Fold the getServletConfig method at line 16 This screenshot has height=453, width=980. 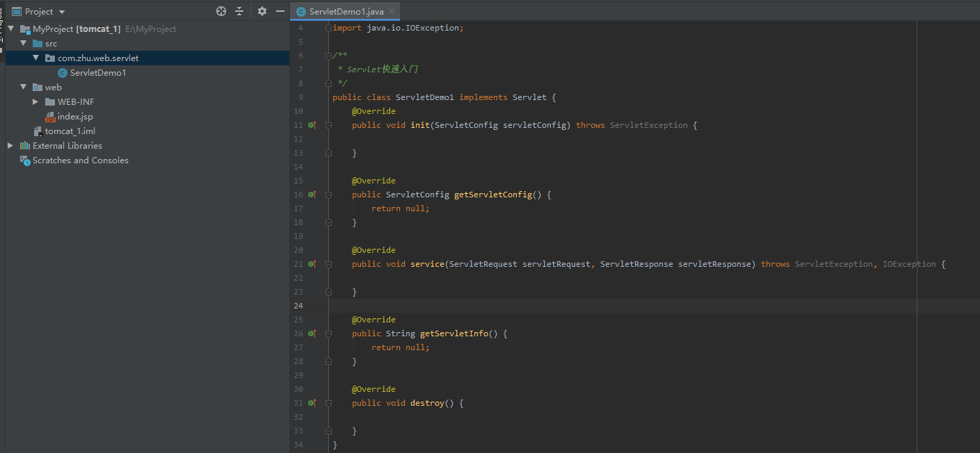tap(328, 195)
